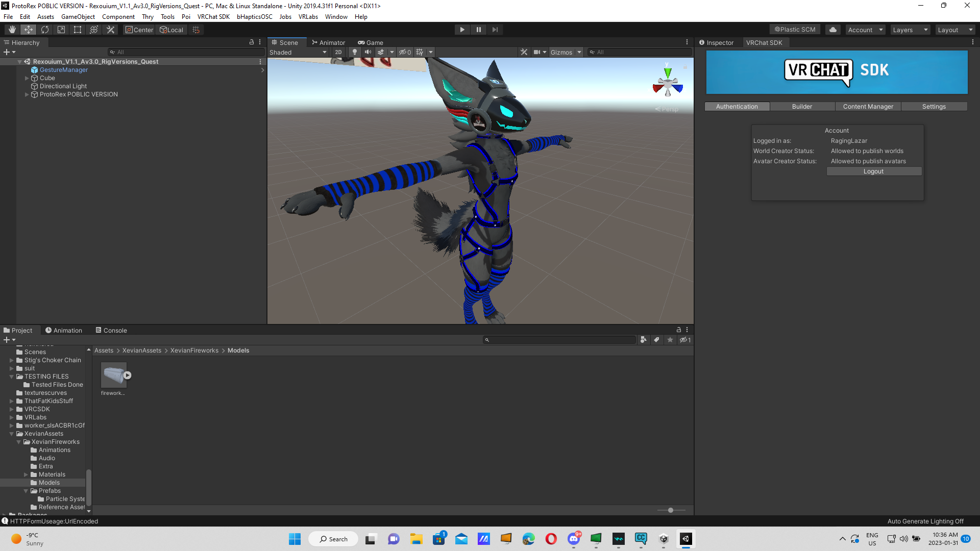Open the Builder tab in VRChat SDK
The image size is (980, 551).
coord(802,106)
